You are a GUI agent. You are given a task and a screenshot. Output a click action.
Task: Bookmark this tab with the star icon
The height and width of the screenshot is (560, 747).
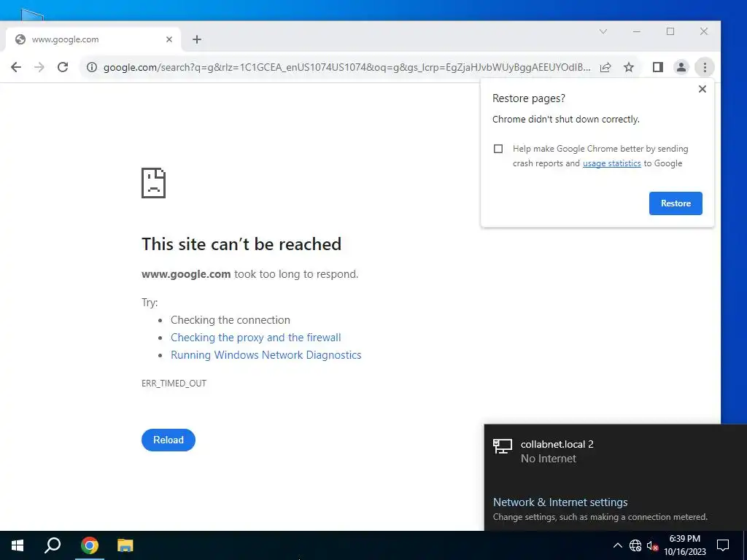629,67
